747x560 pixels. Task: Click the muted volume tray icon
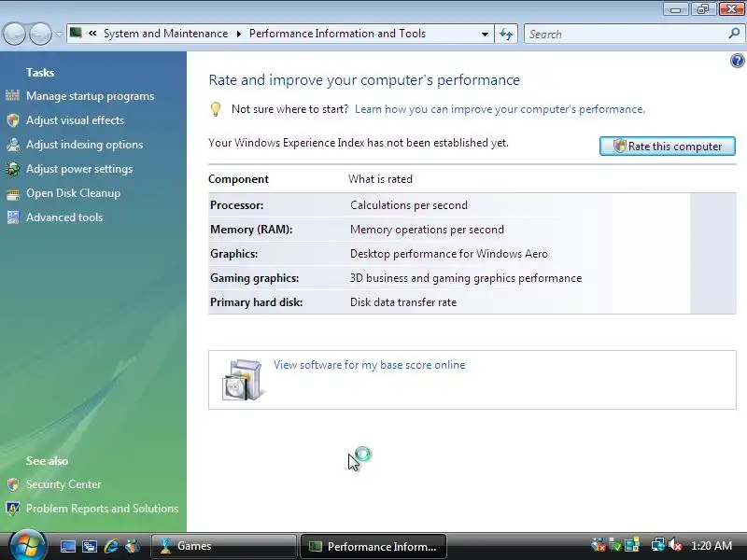pos(675,545)
